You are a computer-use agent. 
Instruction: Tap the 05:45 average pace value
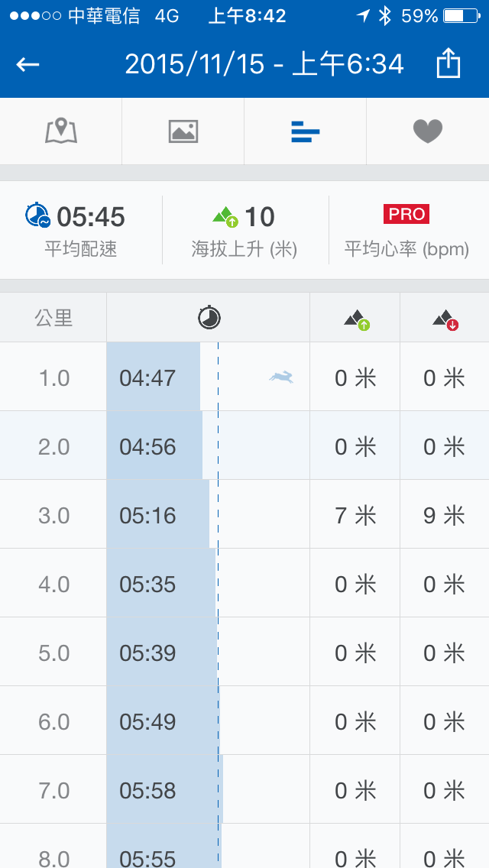click(91, 217)
